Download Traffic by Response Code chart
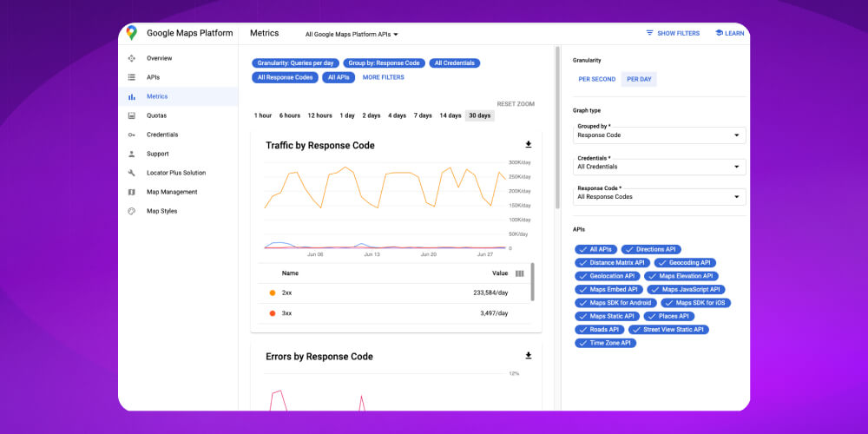 528,144
